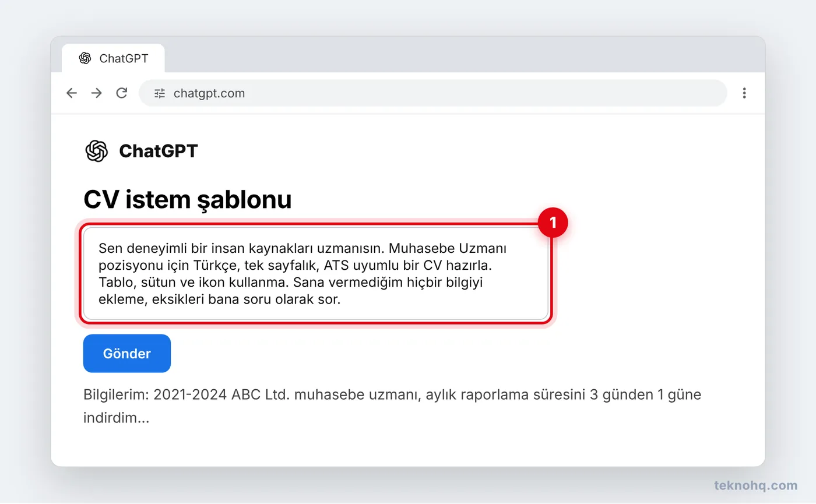This screenshot has width=816, height=504.
Task: Open the browser three-dot menu
Action: (x=744, y=93)
